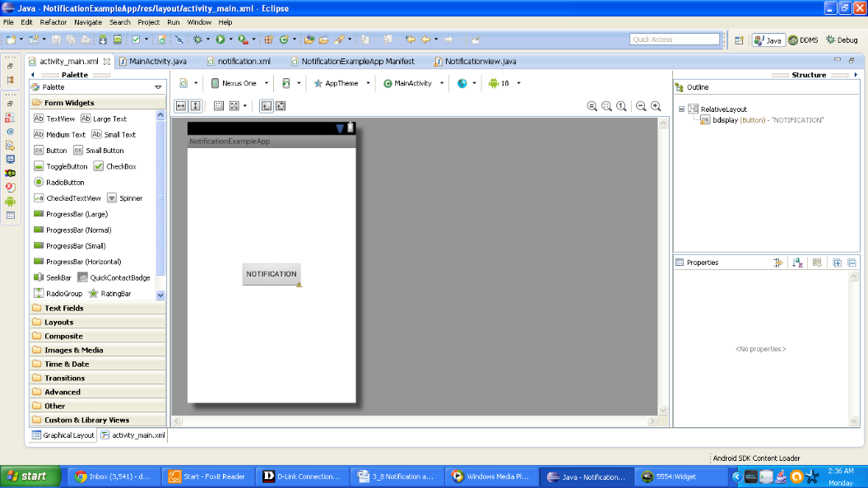Click the Collapse All properties icon
This screenshot has height=488, width=868.
[x=852, y=263]
